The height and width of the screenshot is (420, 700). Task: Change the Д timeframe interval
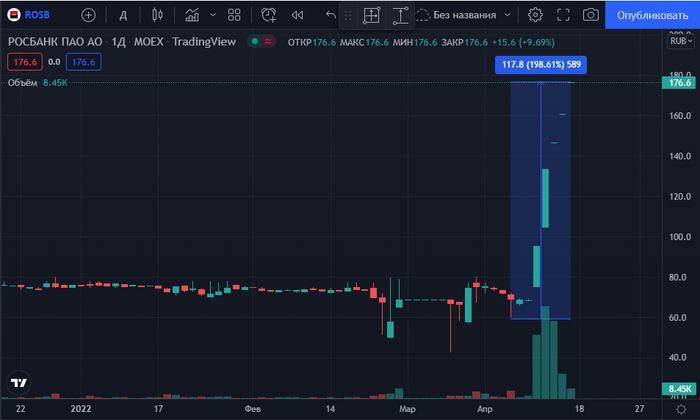pos(122,15)
